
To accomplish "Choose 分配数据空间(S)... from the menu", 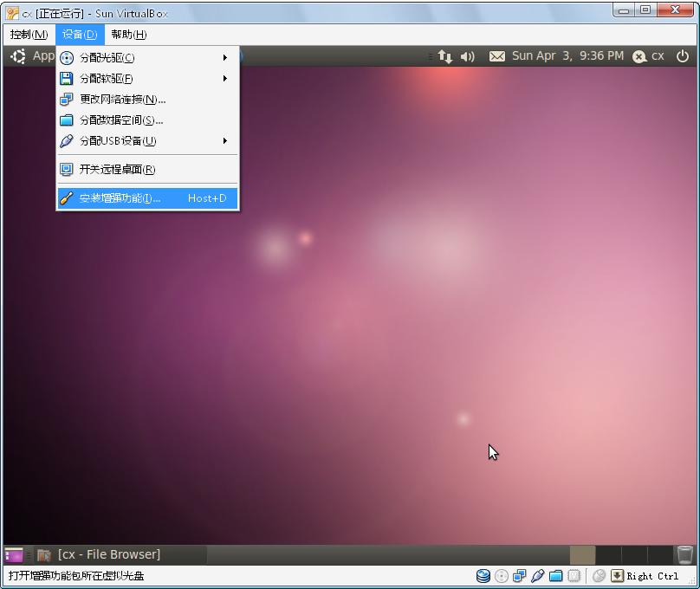I will [x=147, y=120].
